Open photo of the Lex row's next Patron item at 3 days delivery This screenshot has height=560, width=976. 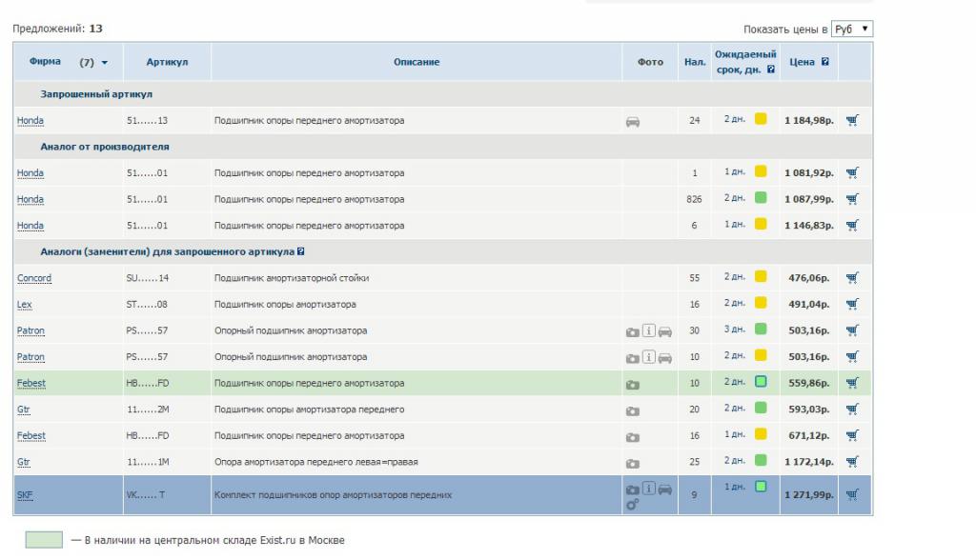(x=632, y=331)
